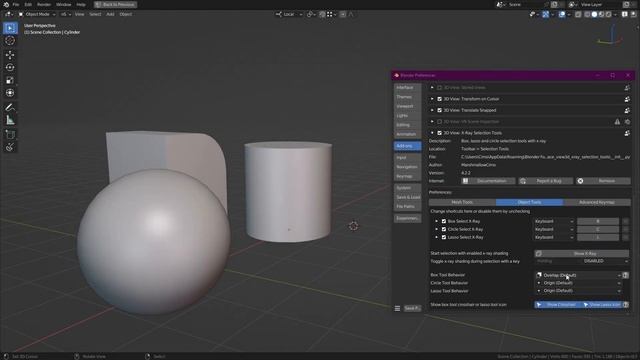Image resolution: width=640 pixels, height=360 pixels.
Task: Open Keyboard dropdown for Box Select X-Ray
Action: (554, 221)
